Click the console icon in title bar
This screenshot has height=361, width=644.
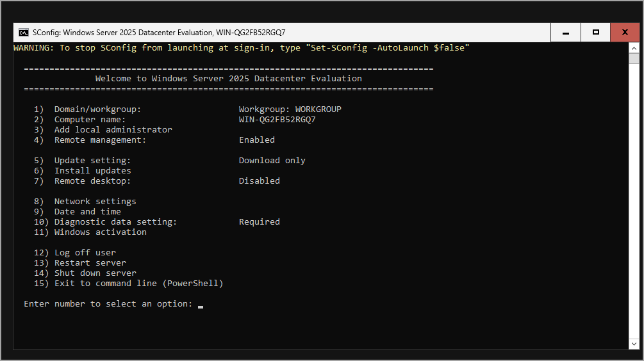(x=24, y=33)
